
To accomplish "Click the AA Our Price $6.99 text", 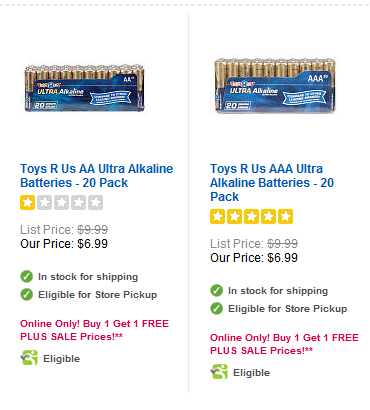I will click(x=64, y=244).
